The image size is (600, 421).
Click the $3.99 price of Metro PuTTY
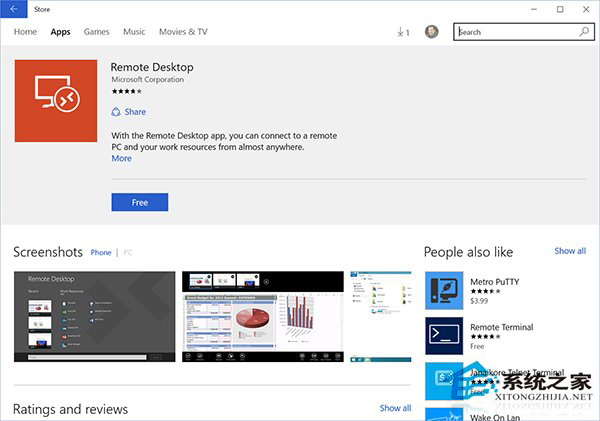479,301
